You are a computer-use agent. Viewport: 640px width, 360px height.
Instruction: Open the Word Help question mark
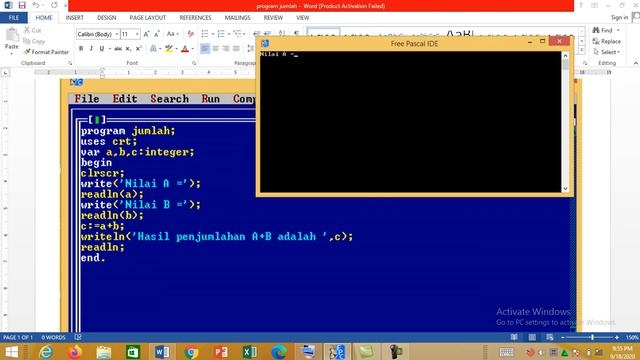(580, 5)
